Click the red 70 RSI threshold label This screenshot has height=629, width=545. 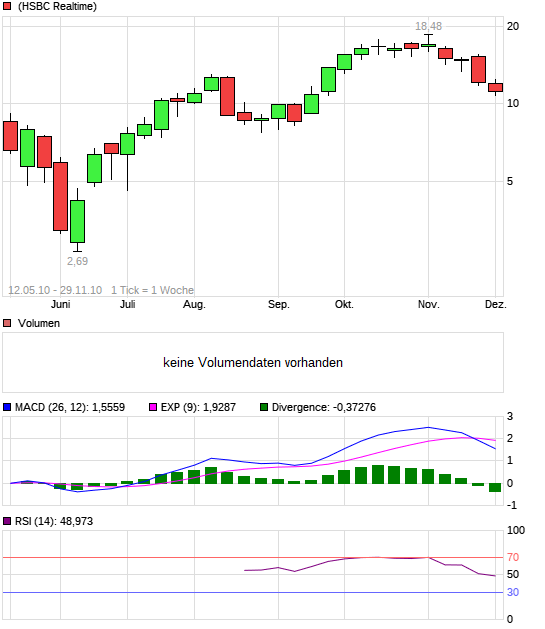click(513, 558)
